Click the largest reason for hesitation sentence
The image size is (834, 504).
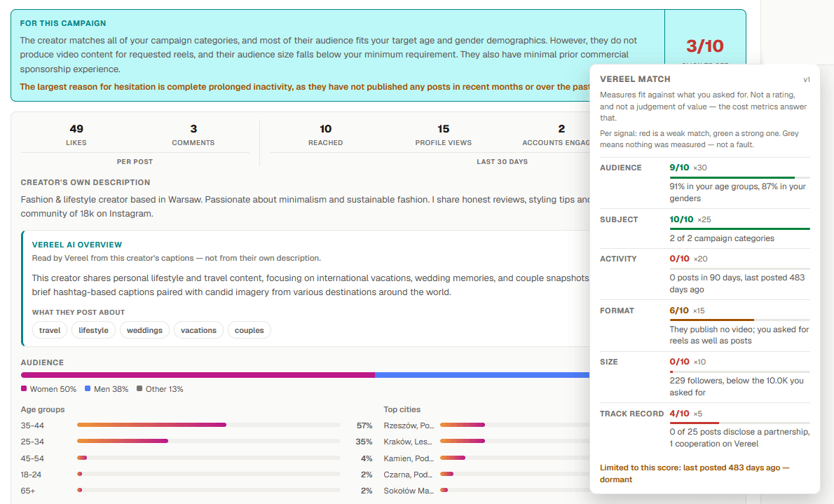coord(305,87)
